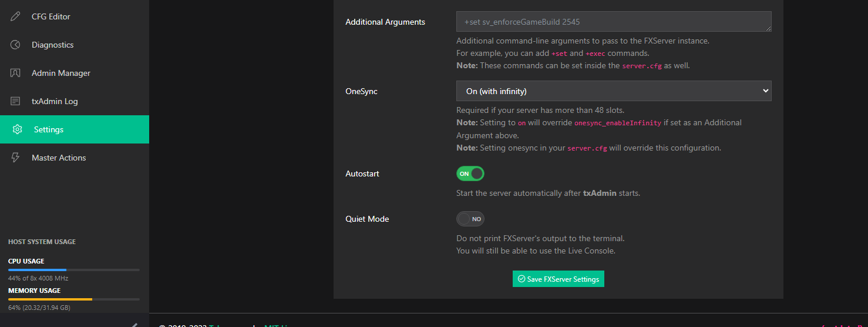Open Master Actions menu item
868x327 pixels.
coord(59,158)
